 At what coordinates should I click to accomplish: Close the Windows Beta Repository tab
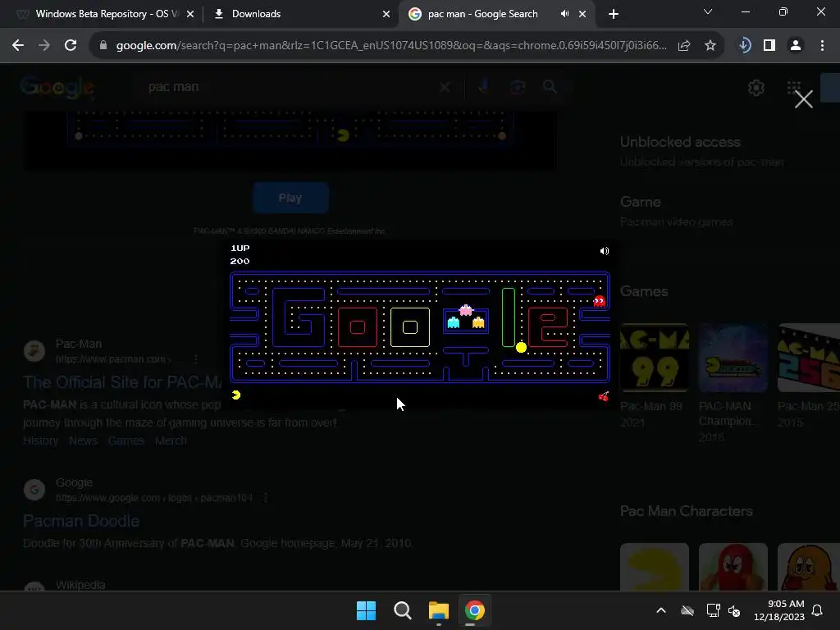tap(190, 14)
